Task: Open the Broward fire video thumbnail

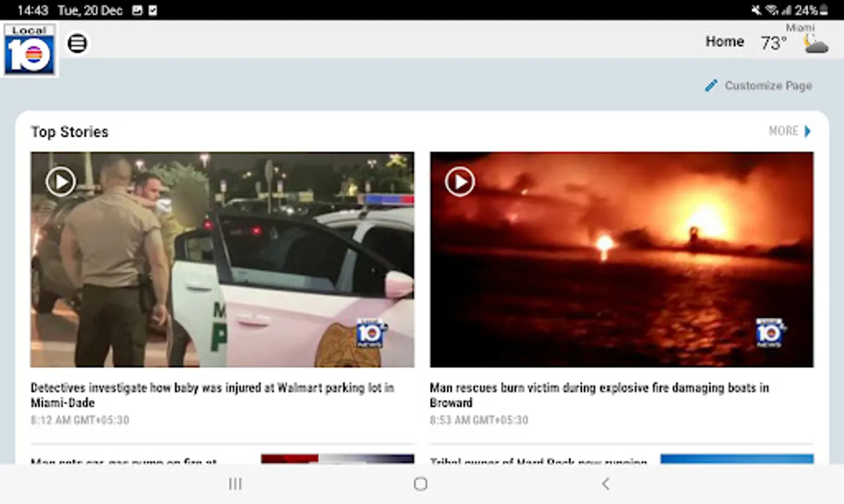Action: coord(622,259)
